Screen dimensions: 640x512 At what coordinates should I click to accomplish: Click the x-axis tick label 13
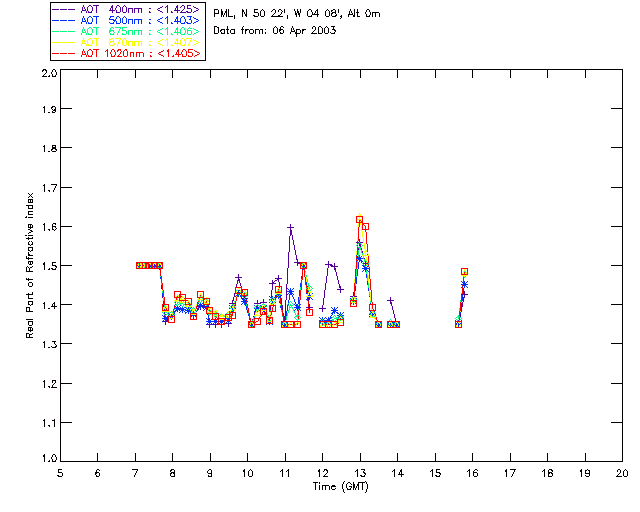(360, 473)
